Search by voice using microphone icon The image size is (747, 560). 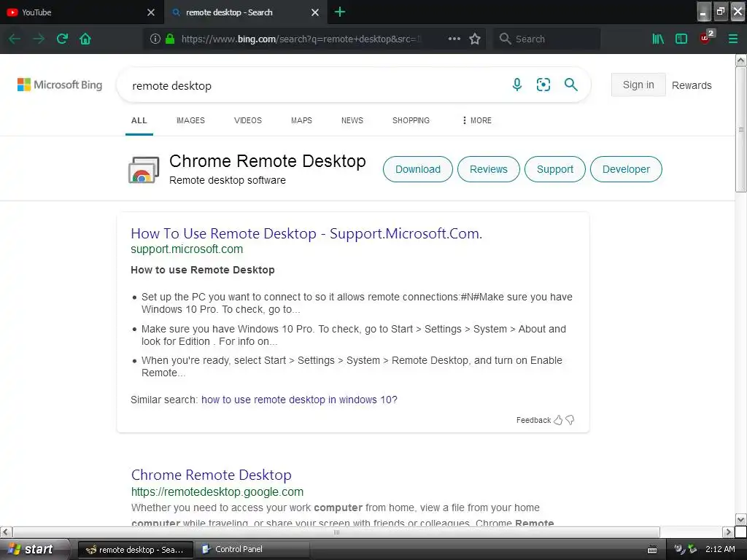point(517,85)
